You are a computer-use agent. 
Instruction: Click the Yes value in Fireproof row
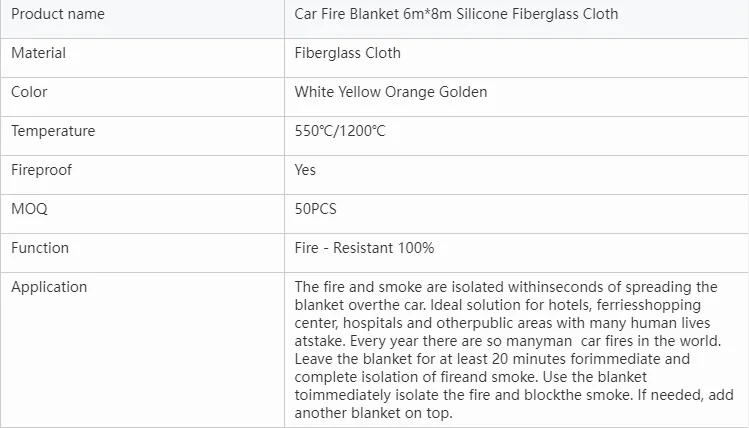(305, 170)
